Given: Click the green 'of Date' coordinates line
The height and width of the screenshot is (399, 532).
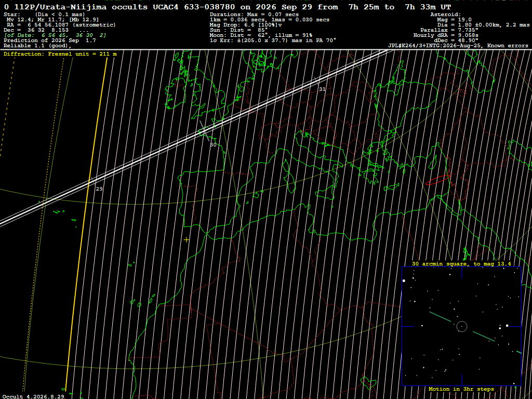Looking at the screenshot, I should point(55,35).
